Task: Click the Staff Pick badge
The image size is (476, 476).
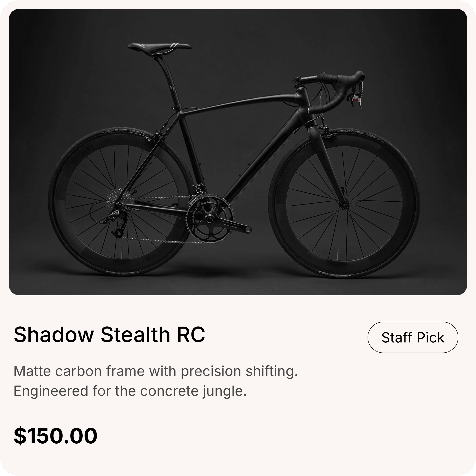Action: pos(413,337)
